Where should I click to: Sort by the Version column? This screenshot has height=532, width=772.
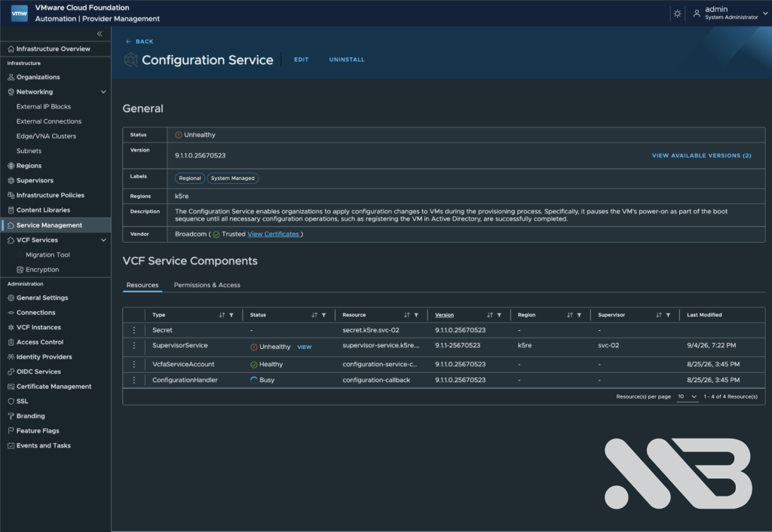(490, 315)
